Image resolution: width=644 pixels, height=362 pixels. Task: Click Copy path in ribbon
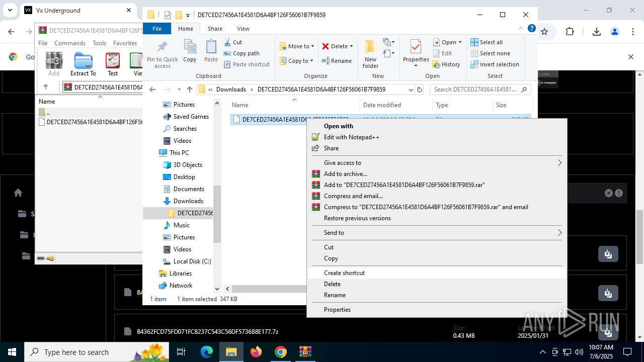242,53
